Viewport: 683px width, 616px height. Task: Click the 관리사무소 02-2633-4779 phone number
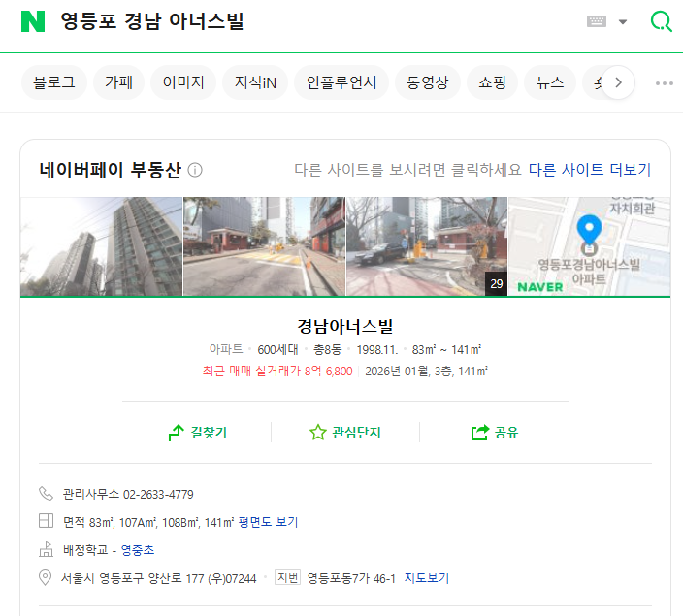click(128, 494)
